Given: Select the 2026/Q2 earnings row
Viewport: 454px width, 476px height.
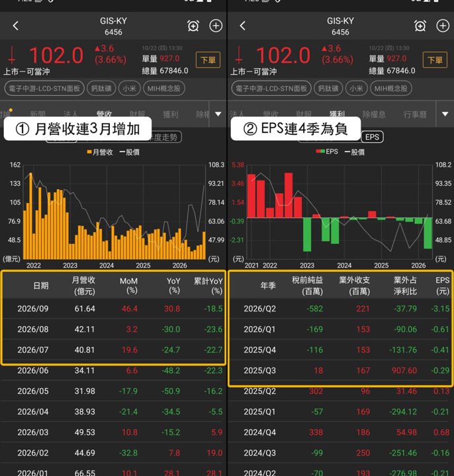Looking at the screenshot, I should [340, 309].
